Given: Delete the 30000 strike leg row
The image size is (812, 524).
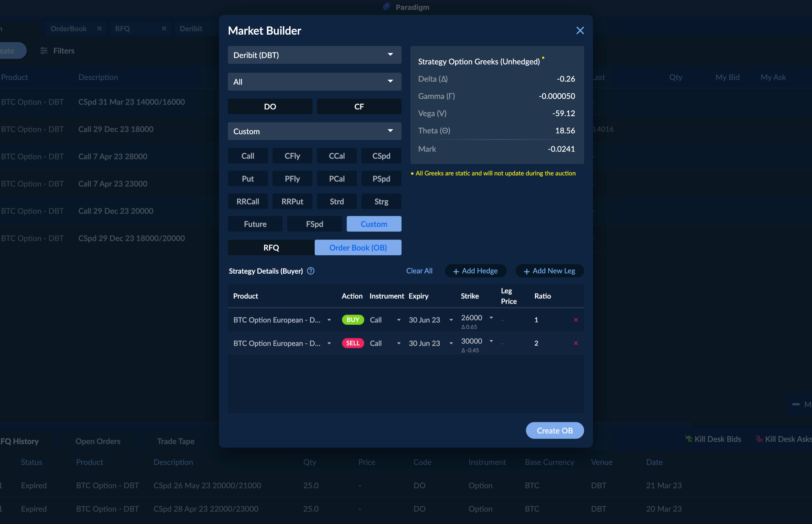Looking at the screenshot, I should click(575, 343).
